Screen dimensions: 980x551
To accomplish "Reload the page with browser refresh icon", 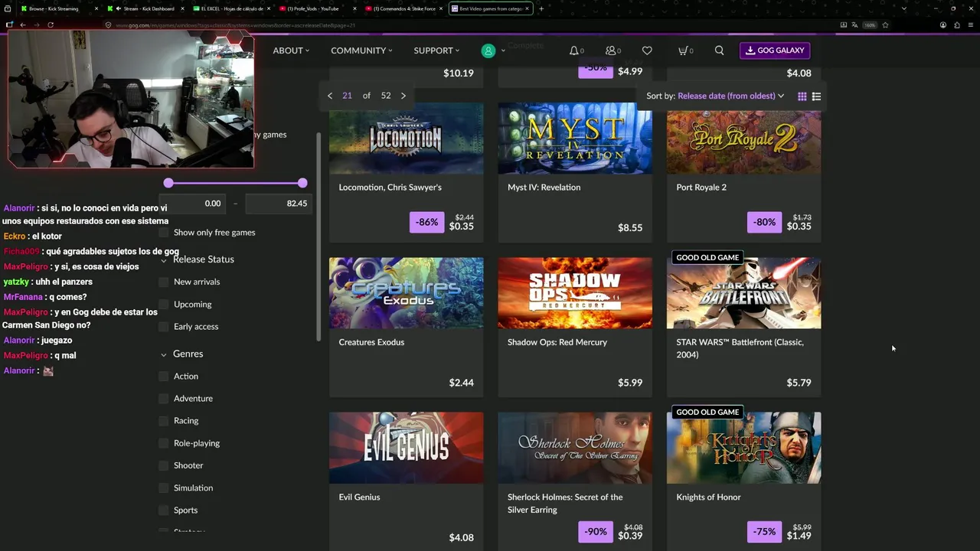I will (51, 24).
